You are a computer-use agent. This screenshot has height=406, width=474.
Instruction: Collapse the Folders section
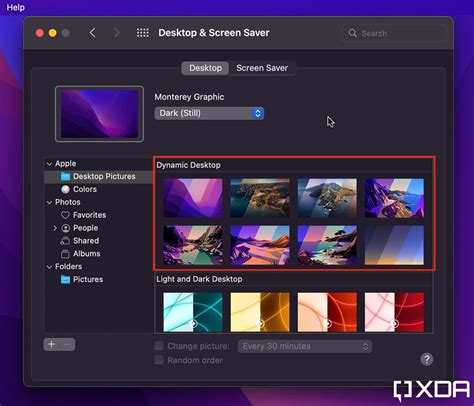tap(49, 267)
